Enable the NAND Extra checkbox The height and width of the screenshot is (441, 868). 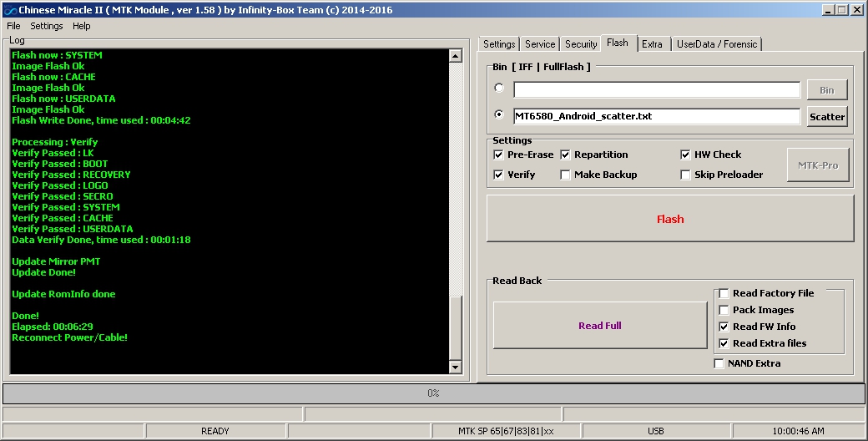click(x=719, y=363)
